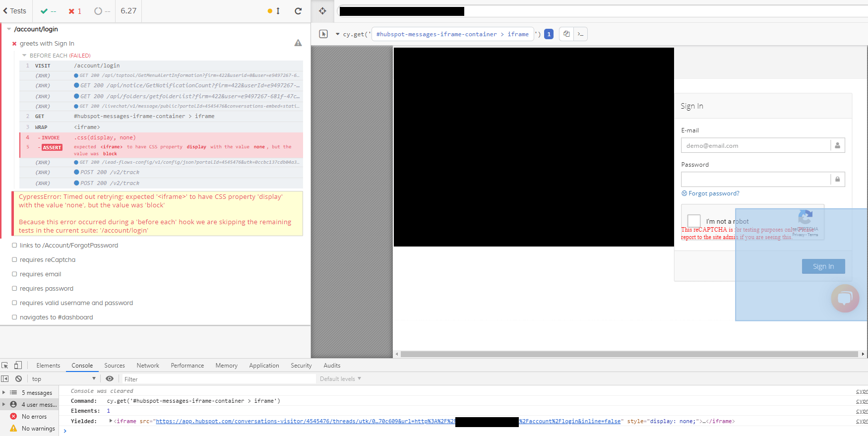This screenshot has height=436, width=868.
Task: Switch to the Network tab
Action: tap(148, 366)
